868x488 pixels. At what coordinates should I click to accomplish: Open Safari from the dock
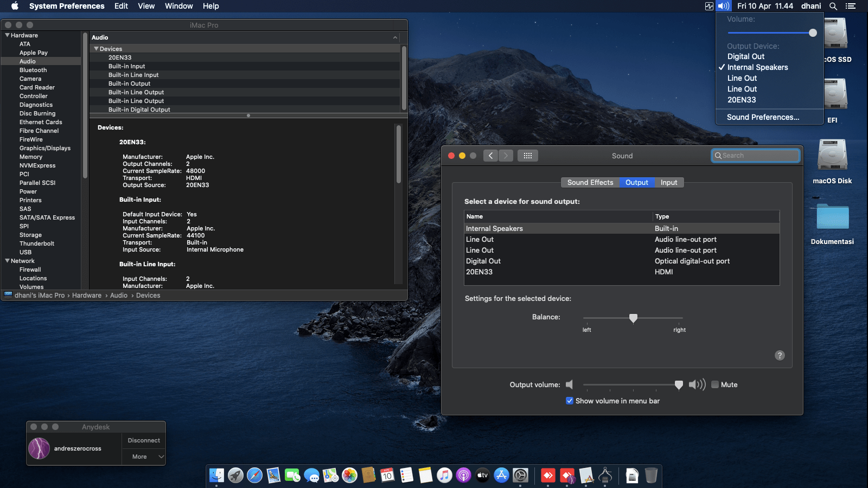254,476
